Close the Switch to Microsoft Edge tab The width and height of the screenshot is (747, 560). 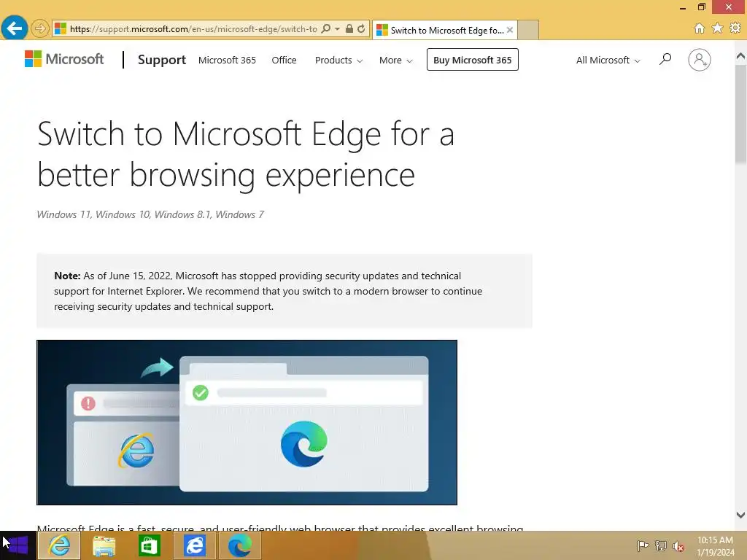click(510, 30)
